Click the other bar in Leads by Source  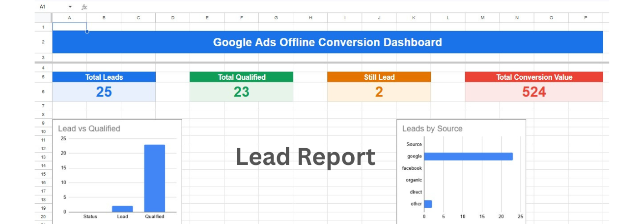tap(428, 204)
